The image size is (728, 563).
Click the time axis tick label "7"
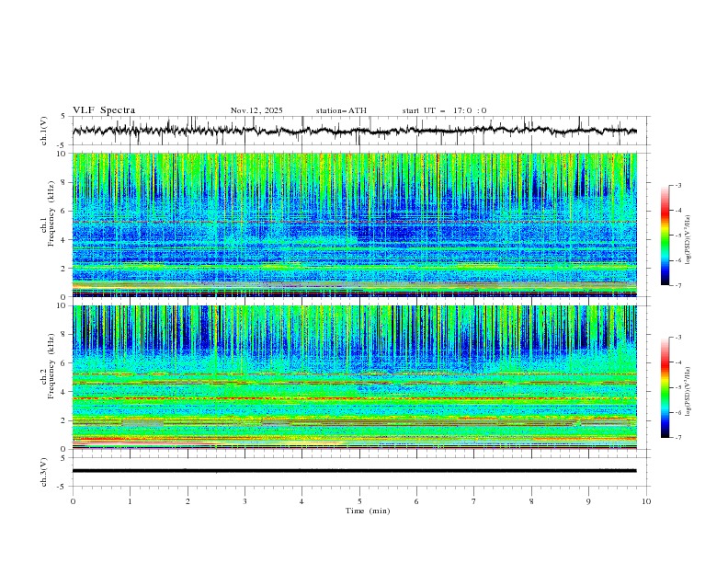(x=474, y=501)
